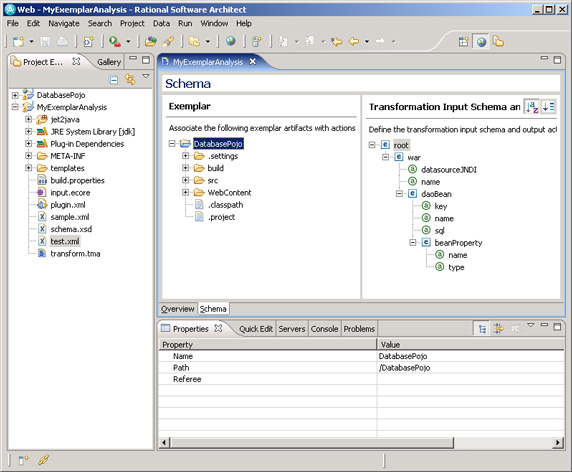Switch to the Overview editor tab

pos(178,309)
